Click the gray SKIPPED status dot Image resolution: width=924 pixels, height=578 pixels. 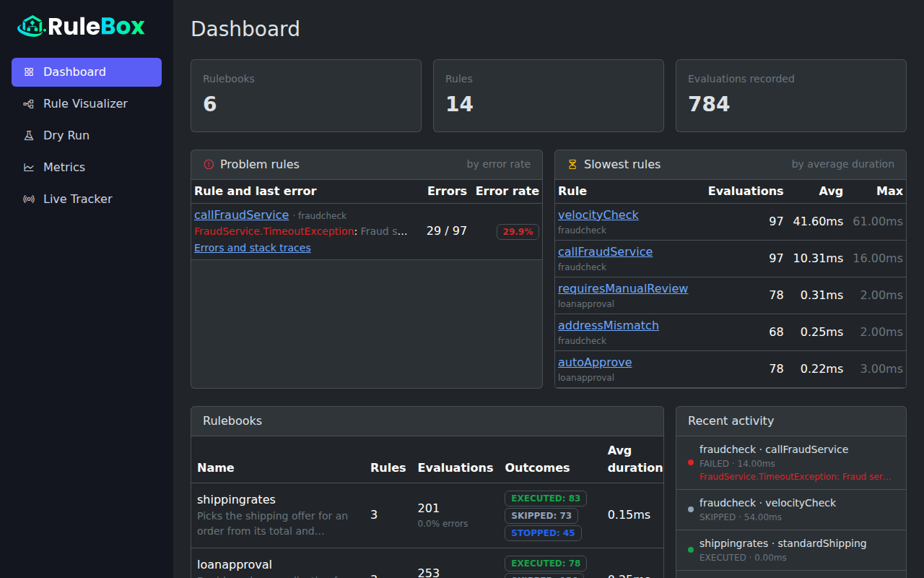[691, 509]
